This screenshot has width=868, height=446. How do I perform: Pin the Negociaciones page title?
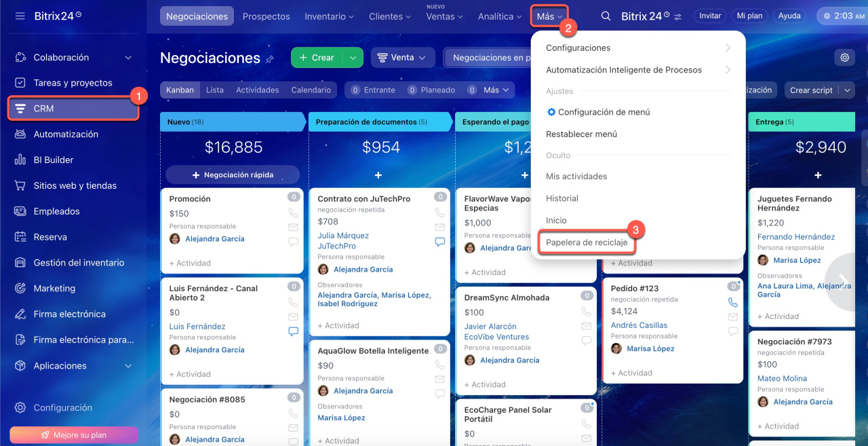tap(270, 59)
